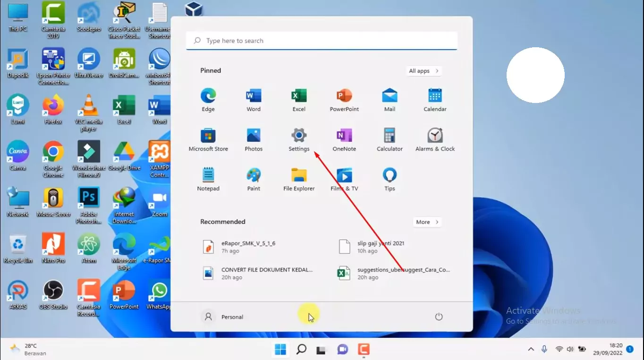This screenshot has width=644, height=360.
Task: Select UltraViewer desktop shortcut
Action: [x=89, y=63]
